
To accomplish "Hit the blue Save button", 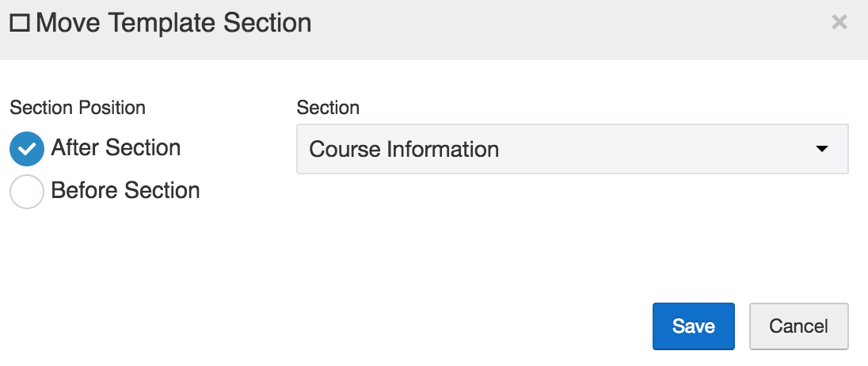I will [x=694, y=326].
